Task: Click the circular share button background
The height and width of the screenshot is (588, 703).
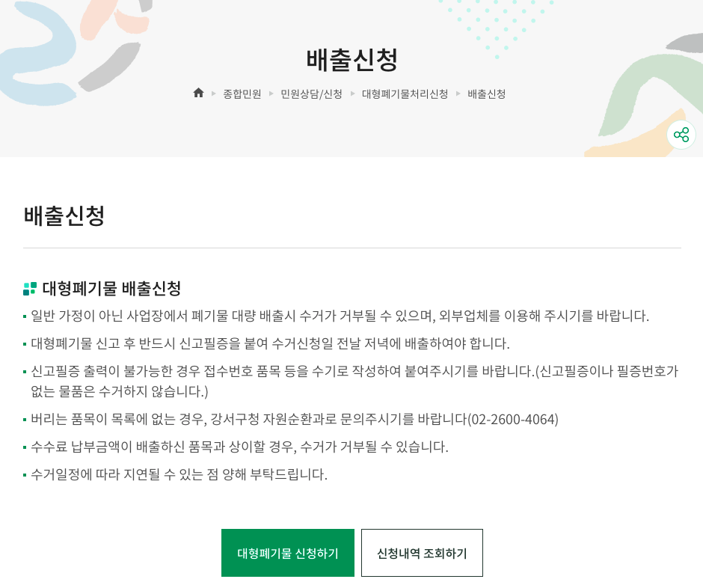Action: (x=681, y=135)
